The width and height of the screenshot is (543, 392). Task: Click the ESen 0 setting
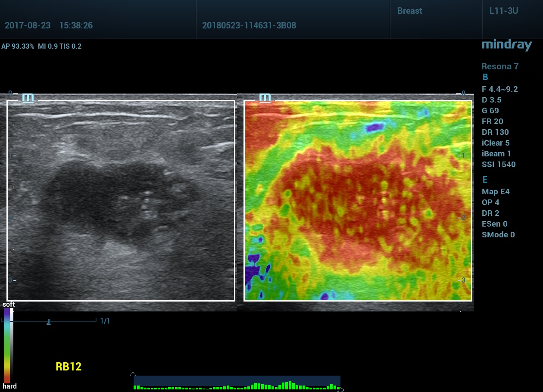tap(494, 224)
